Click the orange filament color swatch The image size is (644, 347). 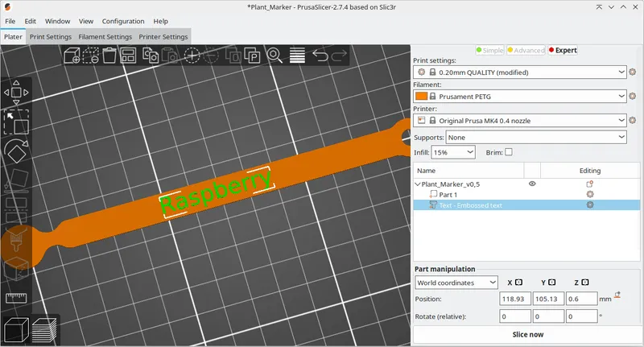[421, 96]
